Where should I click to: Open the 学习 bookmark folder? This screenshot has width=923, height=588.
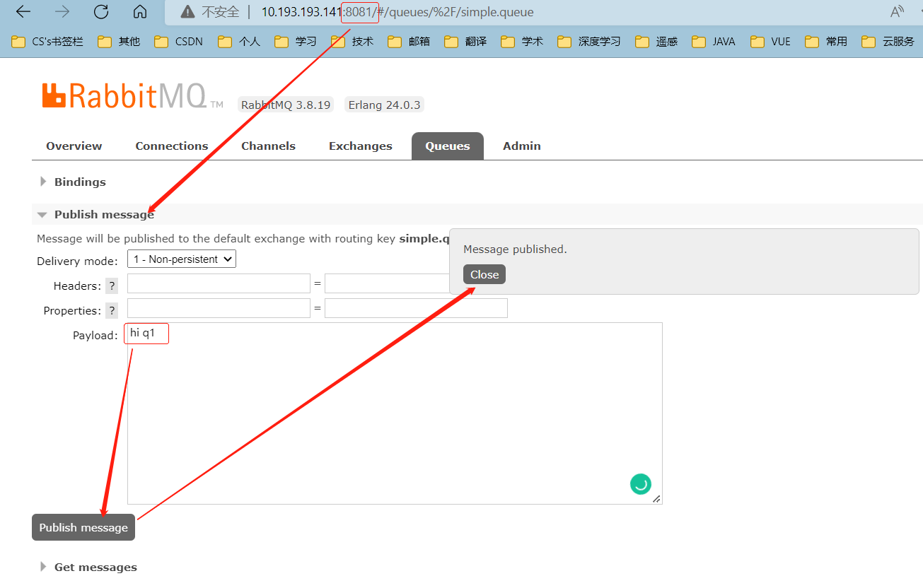coord(296,42)
